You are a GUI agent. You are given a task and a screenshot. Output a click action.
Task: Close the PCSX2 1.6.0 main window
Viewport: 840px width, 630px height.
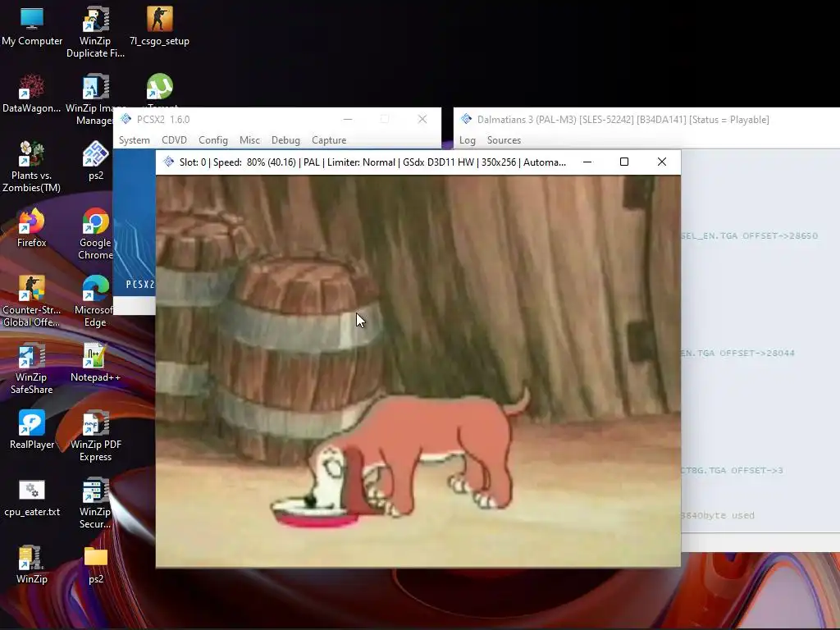pos(422,119)
